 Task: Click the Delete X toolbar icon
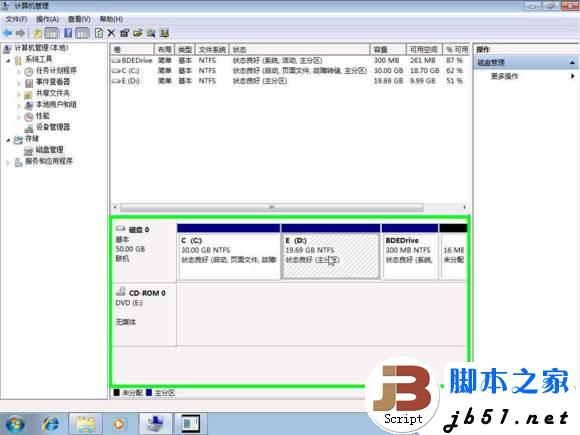tap(111, 33)
